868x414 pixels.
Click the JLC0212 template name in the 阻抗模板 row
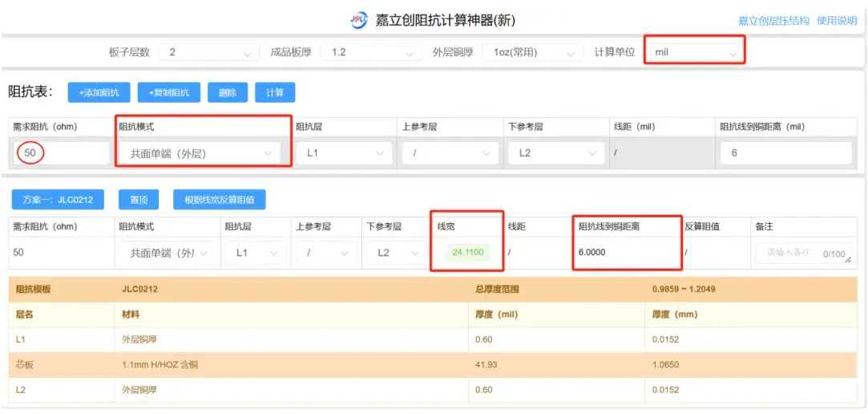pos(139,290)
